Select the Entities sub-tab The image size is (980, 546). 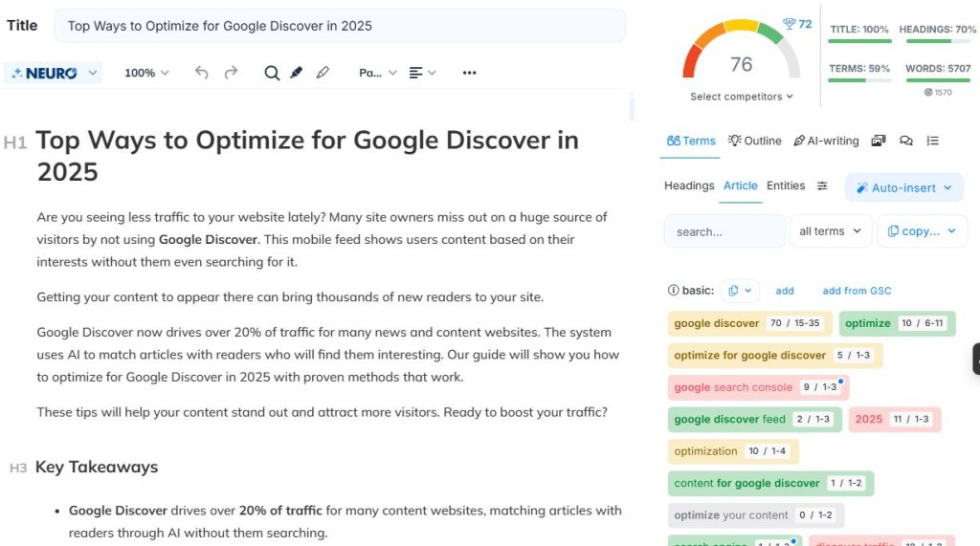[x=786, y=186]
